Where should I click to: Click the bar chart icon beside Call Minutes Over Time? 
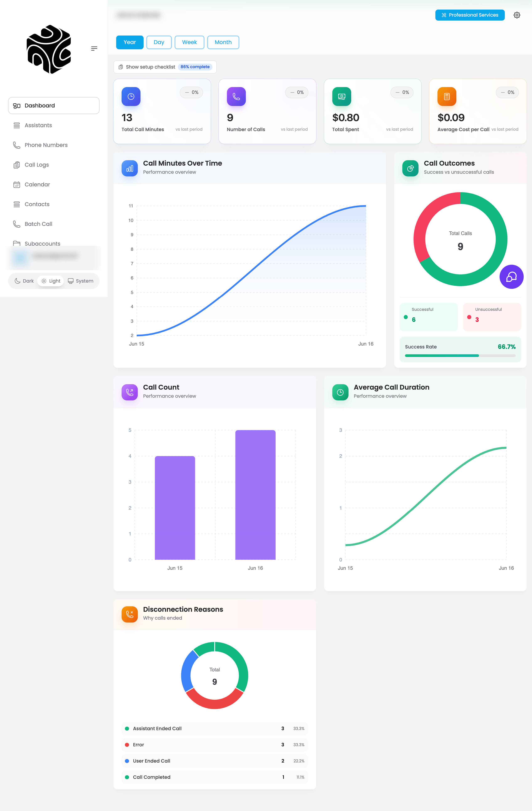point(129,168)
